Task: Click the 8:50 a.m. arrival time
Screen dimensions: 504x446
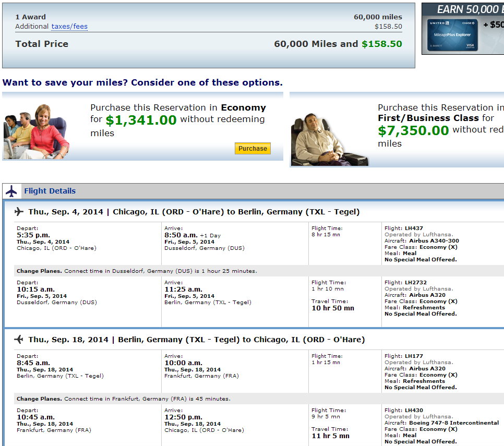Action: (x=181, y=235)
